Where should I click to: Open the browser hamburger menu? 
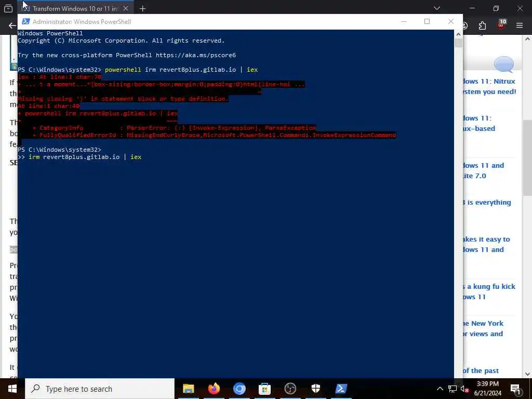coord(520,25)
